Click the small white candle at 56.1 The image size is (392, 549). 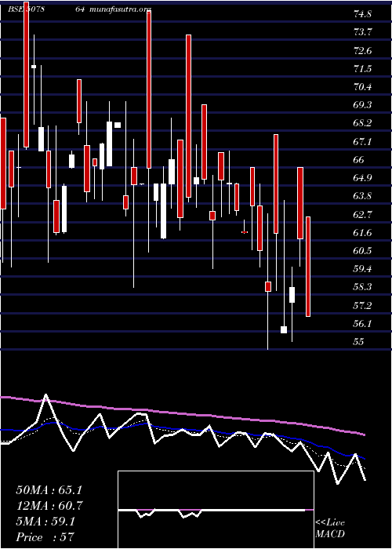tap(284, 330)
